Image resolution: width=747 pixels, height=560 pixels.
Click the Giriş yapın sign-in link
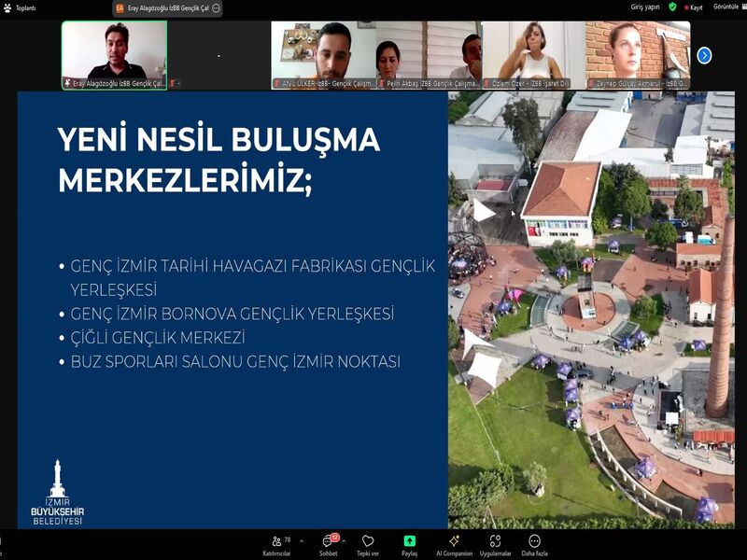(645, 7)
